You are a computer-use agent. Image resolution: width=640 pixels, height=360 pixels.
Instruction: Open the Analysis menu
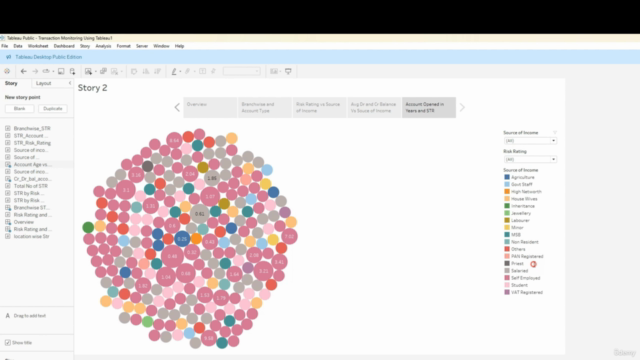click(x=103, y=46)
